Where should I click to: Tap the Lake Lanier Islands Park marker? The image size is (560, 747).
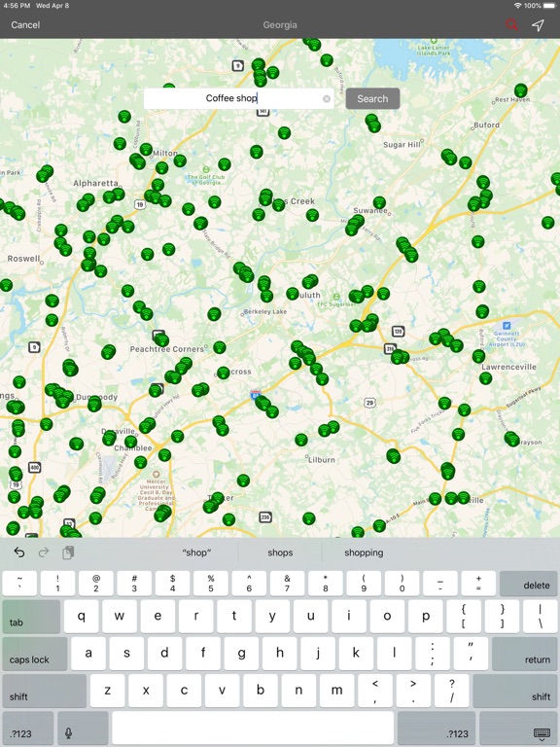[434, 42]
